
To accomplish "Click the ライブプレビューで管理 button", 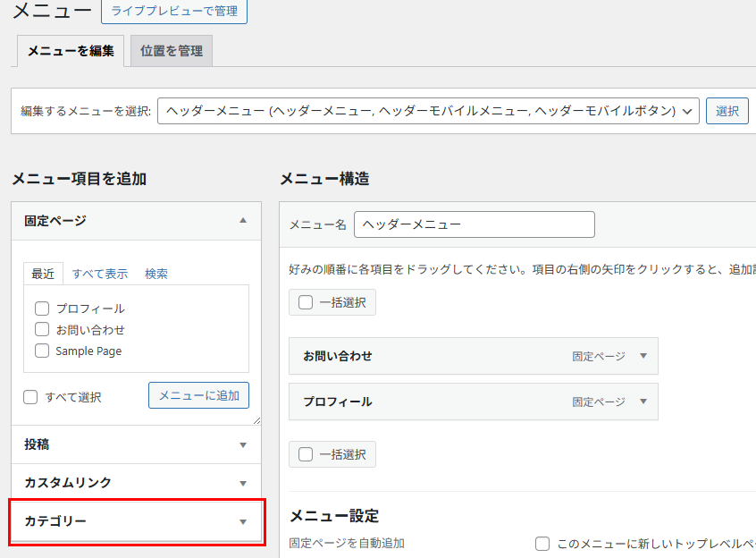I will [173, 12].
